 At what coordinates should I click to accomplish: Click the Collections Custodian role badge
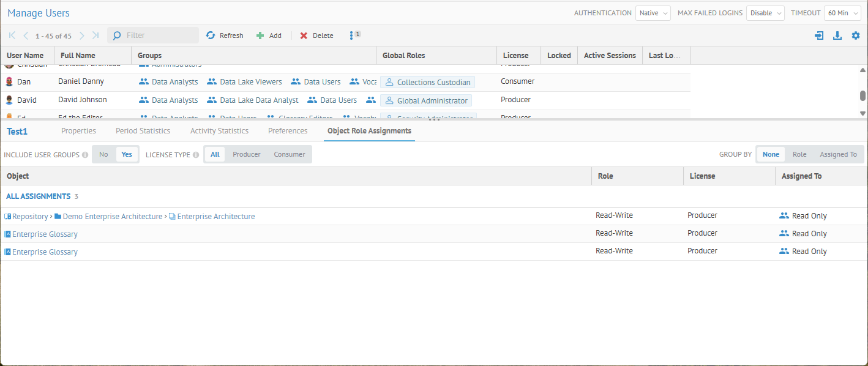427,82
